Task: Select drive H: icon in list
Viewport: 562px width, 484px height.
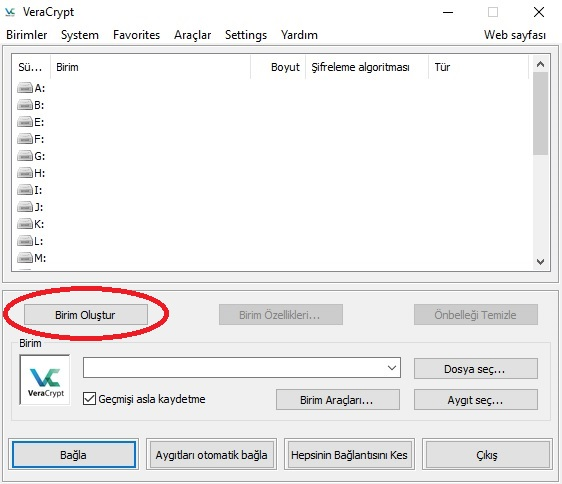Action: pyautogui.click(x=25, y=173)
